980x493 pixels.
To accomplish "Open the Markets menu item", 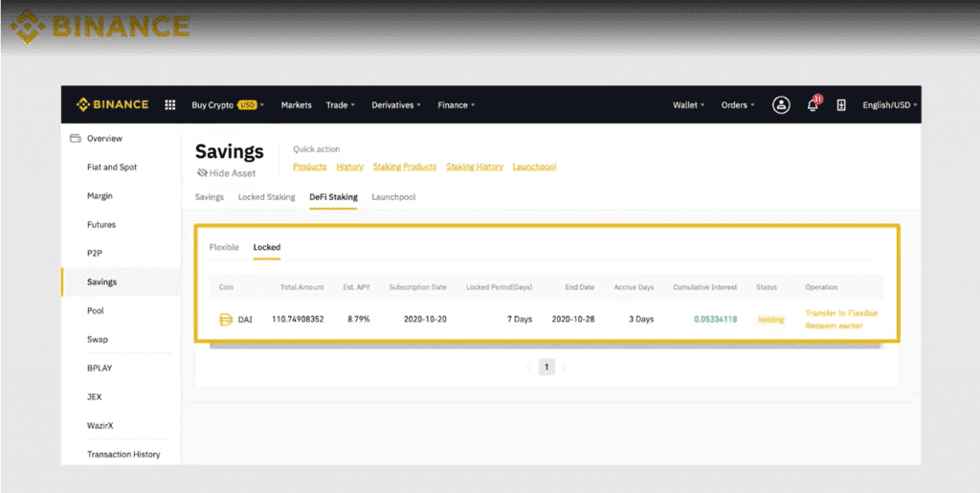I will [297, 105].
